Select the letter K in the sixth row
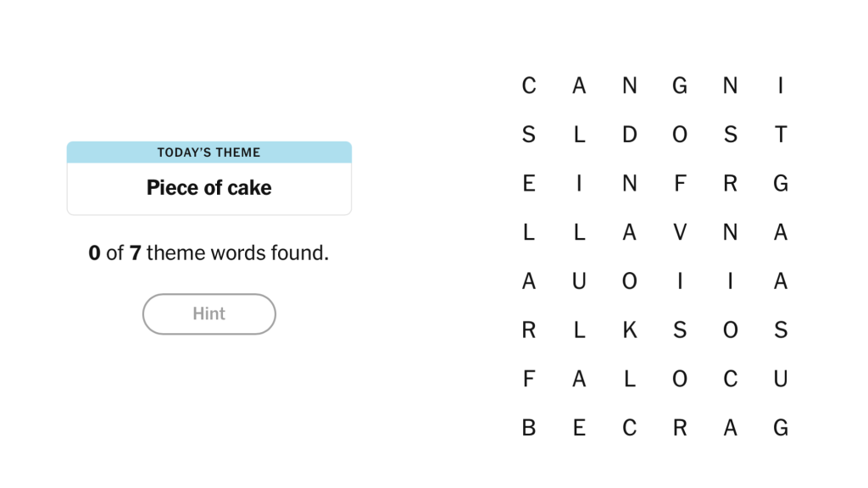The width and height of the screenshot is (868, 488). click(630, 330)
